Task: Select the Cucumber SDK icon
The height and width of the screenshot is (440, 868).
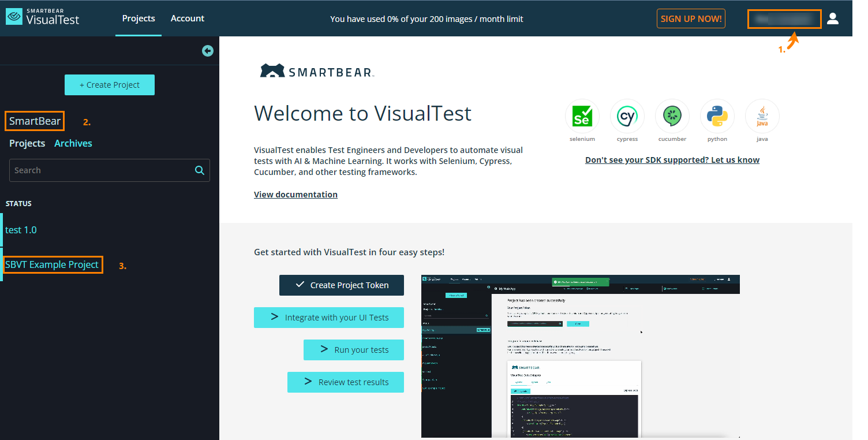Action: (672, 117)
